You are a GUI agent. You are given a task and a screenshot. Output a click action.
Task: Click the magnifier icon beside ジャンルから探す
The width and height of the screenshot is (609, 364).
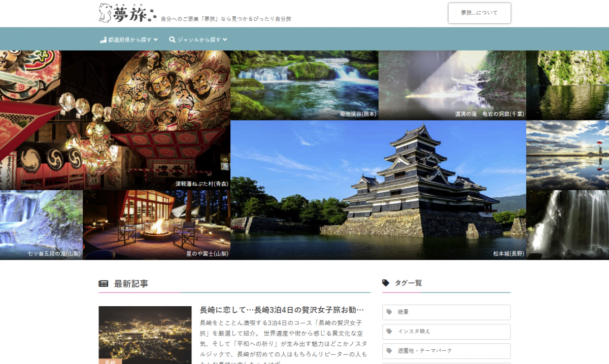(172, 40)
